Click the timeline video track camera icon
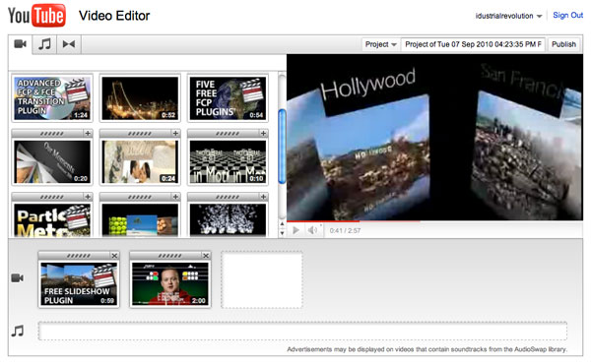This screenshot has height=364, width=591. click(x=18, y=278)
